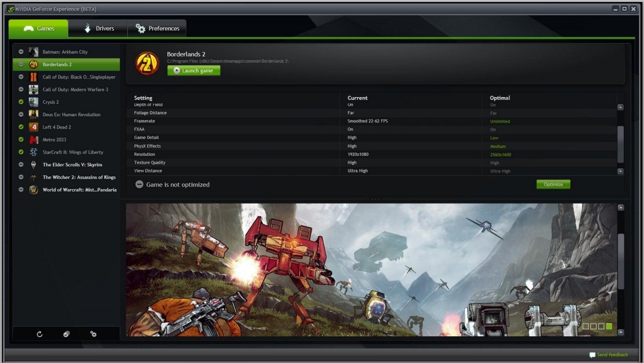The image size is (644, 363).
Task: Click the Borderlands 2 screenshot image
Action: [x=371, y=270]
